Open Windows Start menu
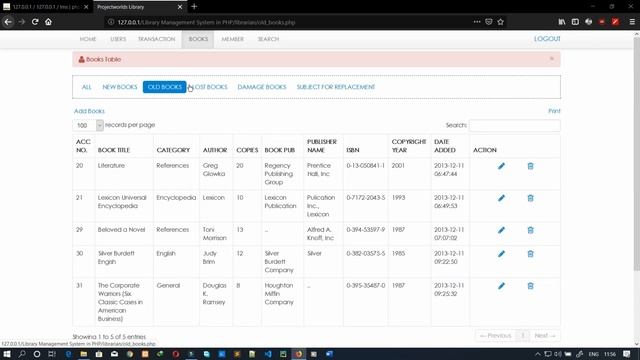This screenshot has width=640, height=360. click(7, 354)
